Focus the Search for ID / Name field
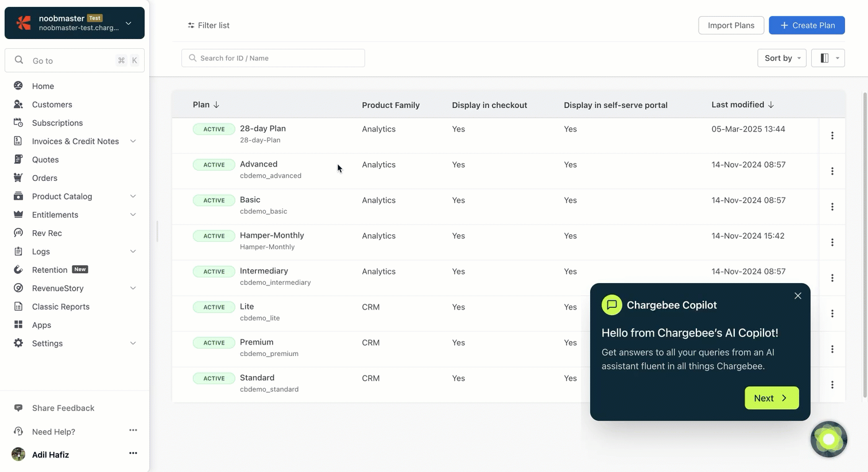The width and height of the screenshot is (868, 472). point(273,58)
